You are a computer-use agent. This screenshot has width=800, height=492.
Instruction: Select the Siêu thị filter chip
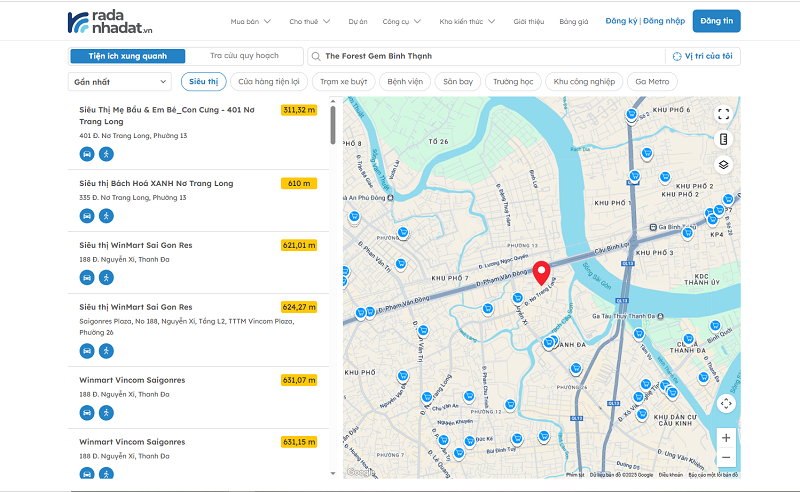[204, 82]
